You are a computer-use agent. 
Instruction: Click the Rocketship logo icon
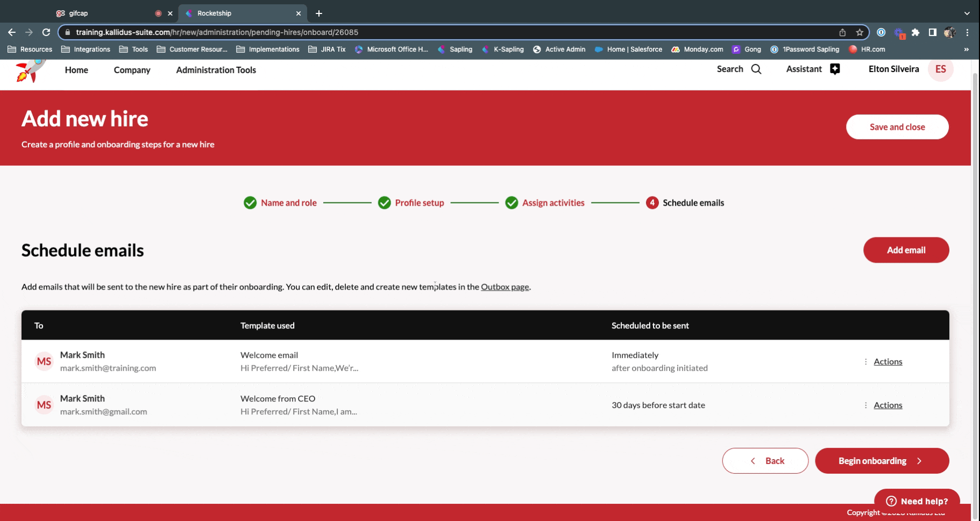[30, 70]
